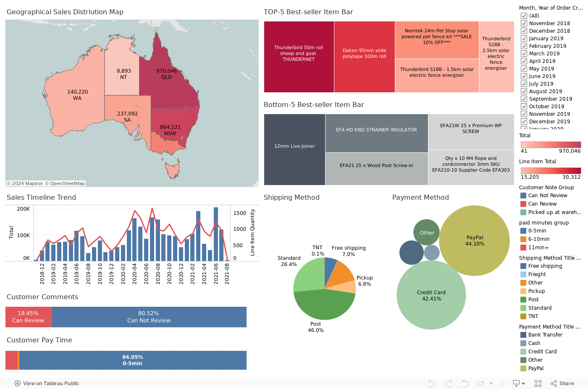
Task: Open the dropdown arrow next to Replay
Action: point(491,384)
